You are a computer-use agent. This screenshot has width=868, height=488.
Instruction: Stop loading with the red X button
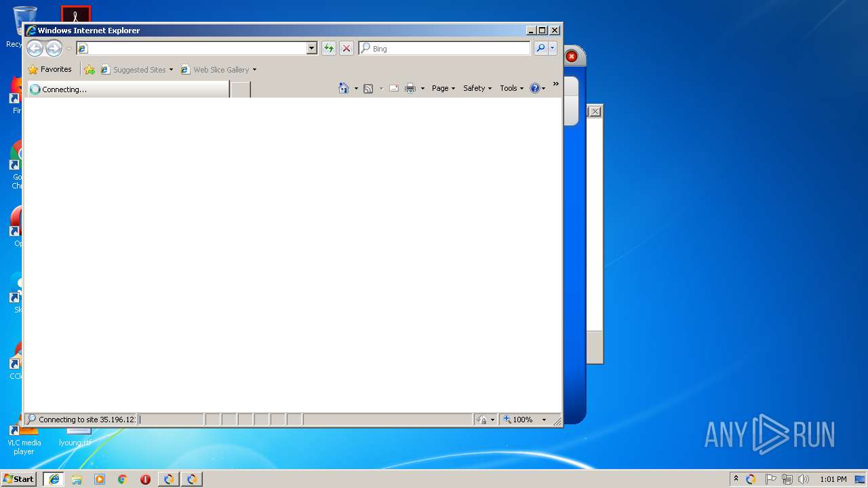[347, 48]
